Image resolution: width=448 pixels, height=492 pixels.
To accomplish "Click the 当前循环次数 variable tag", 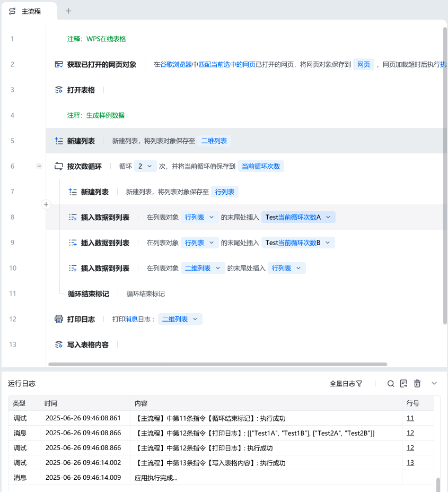I will (261, 166).
